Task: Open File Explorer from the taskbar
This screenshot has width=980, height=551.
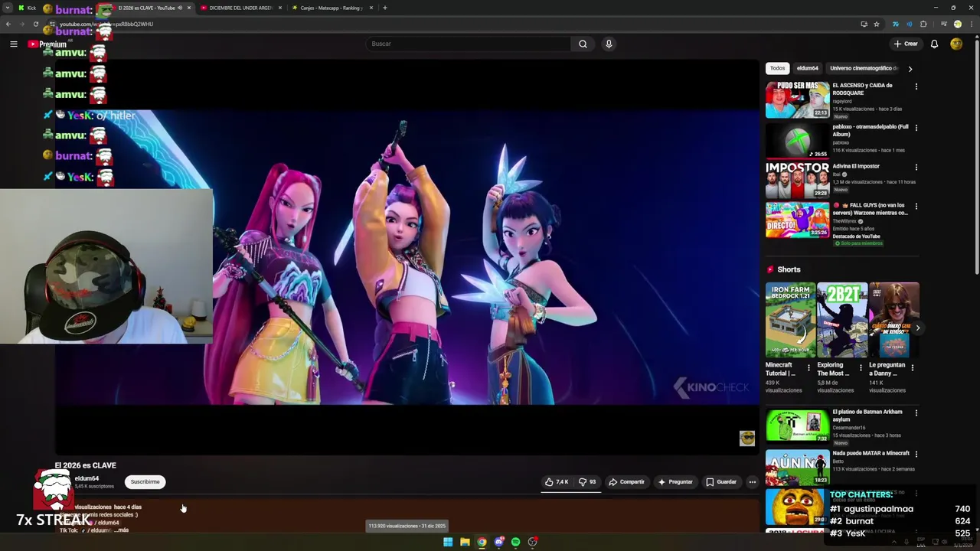Action: tap(465, 542)
